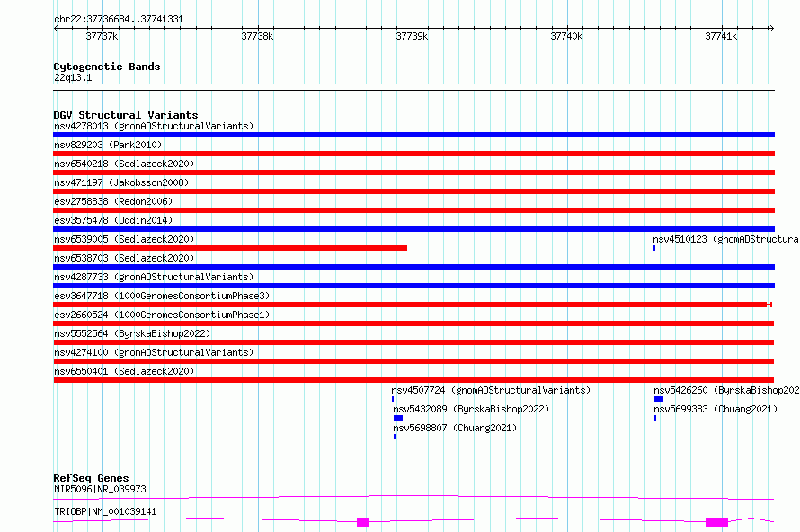This screenshot has width=800, height=532.
Task: Click the TRIOBP exon block near 37741k
Action: click(x=716, y=522)
